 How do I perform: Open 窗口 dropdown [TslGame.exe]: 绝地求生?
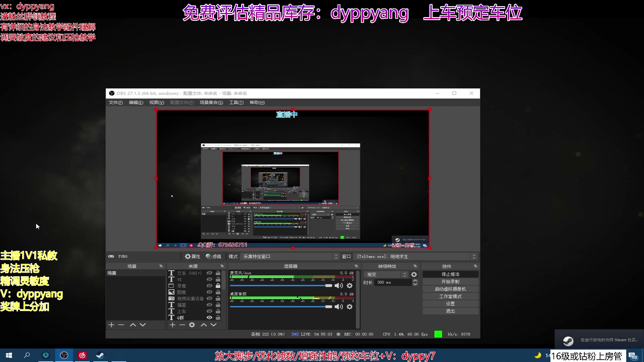click(x=416, y=256)
